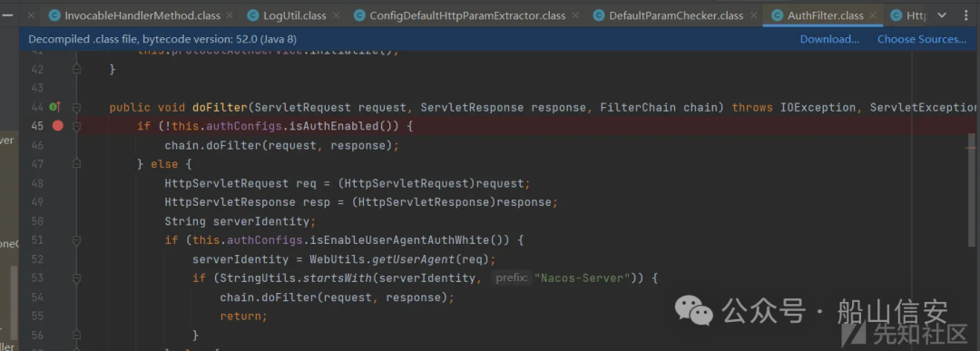Open the ConfigDefaultHttpParamExtractor.class tab
The image size is (980, 351).
point(467,15)
